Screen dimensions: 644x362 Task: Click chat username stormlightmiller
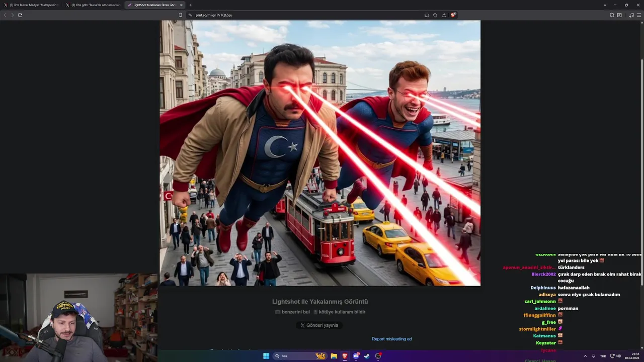(537, 329)
